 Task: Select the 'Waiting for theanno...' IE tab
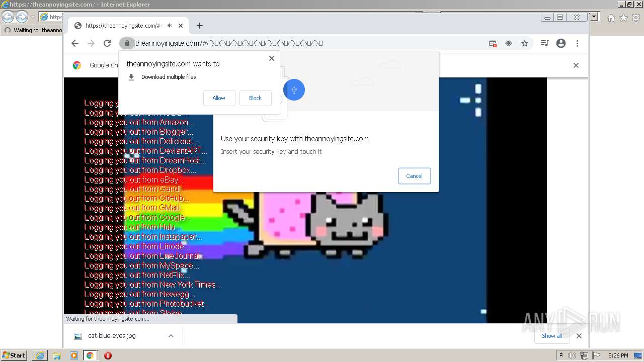[x=33, y=30]
